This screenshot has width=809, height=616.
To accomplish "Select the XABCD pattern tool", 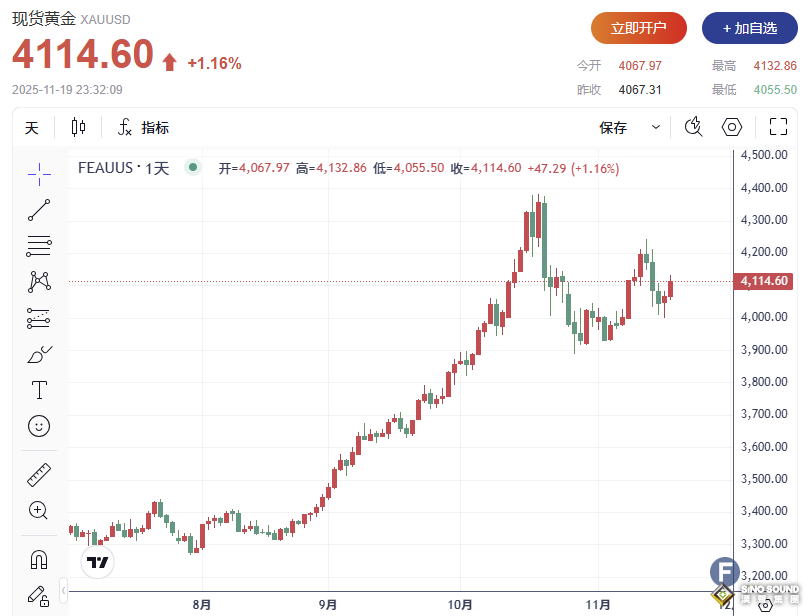I will [x=38, y=281].
